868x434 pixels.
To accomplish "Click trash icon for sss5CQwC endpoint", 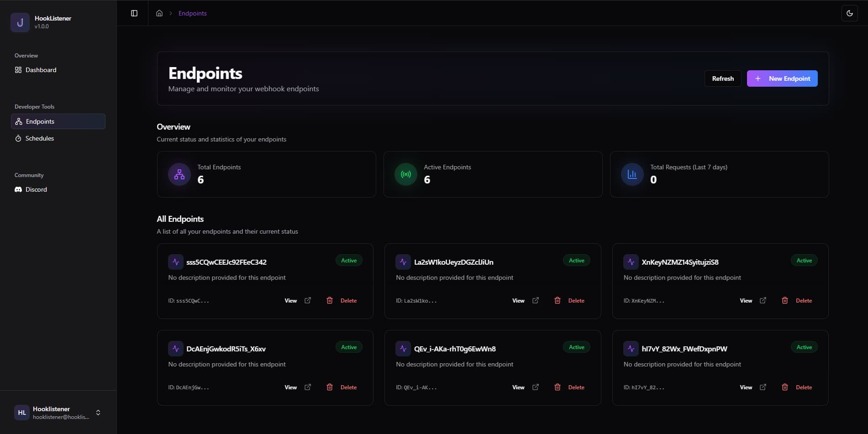I will tap(330, 300).
